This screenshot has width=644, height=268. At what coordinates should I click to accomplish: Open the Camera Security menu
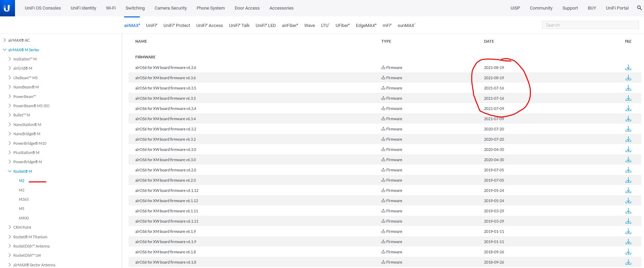click(x=170, y=8)
